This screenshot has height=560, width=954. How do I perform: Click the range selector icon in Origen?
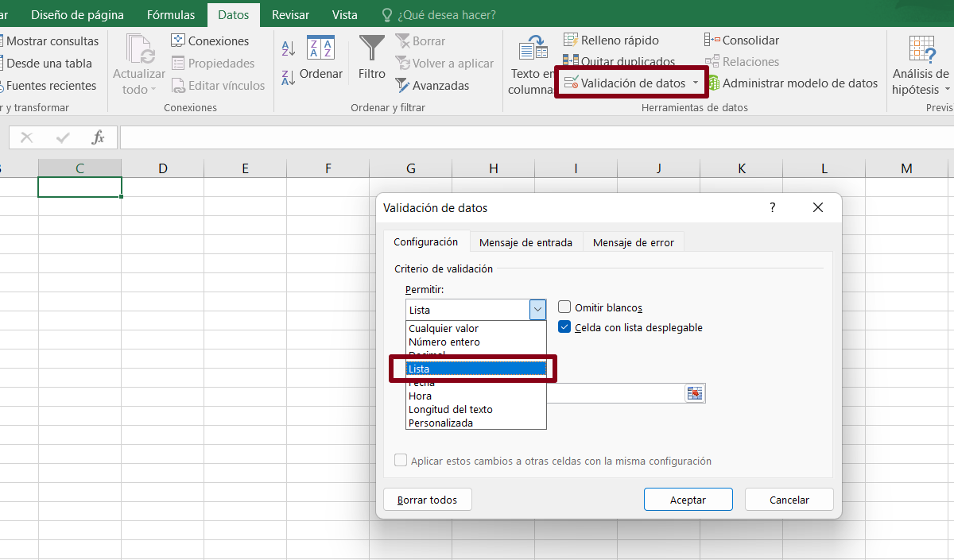696,393
